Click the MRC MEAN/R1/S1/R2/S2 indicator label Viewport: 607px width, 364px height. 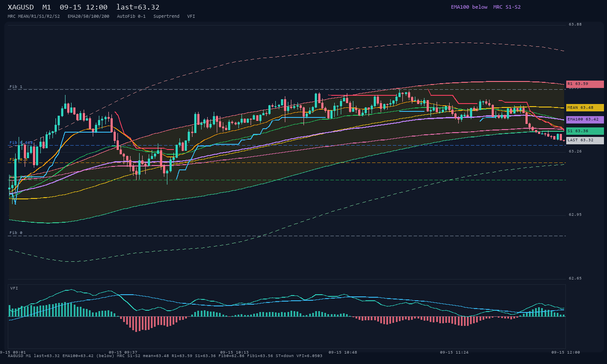34,16
